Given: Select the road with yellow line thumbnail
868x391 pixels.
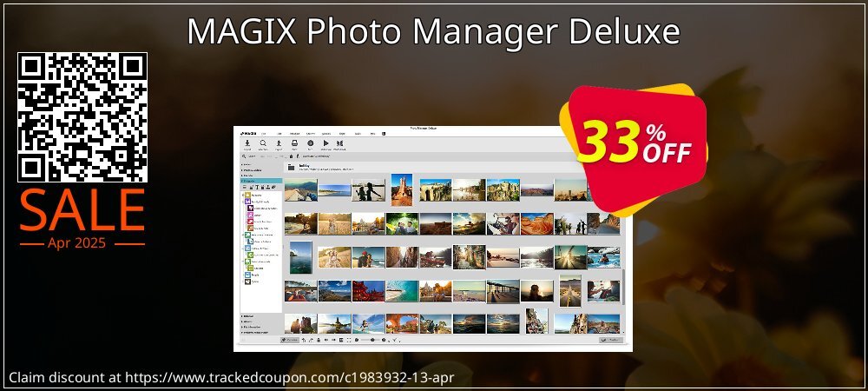Looking at the screenshot, I should (x=570, y=291).
